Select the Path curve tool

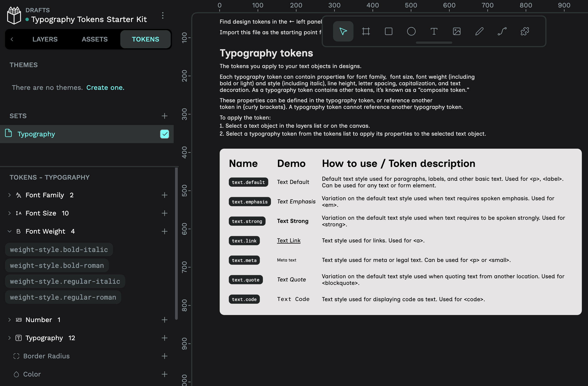point(502,31)
